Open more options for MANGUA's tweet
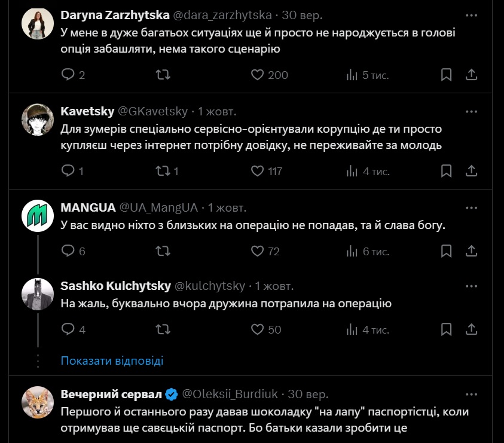The width and height of the screenshot is (504, 443). [x=471, y=207]
